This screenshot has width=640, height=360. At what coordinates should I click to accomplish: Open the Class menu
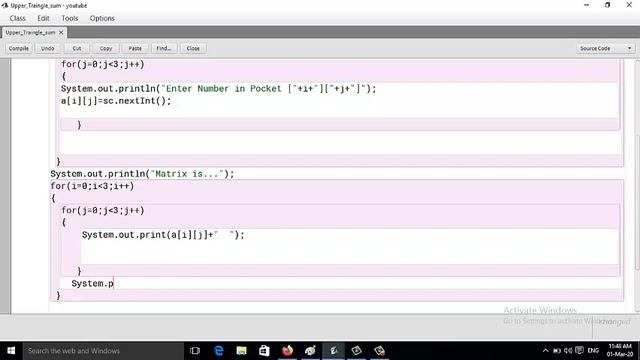tap(18, 18)
